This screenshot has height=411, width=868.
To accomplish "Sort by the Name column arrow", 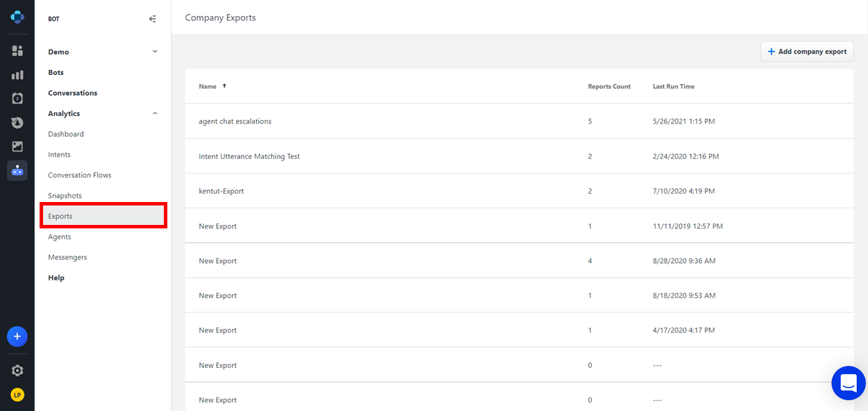I will click(224, 86).
